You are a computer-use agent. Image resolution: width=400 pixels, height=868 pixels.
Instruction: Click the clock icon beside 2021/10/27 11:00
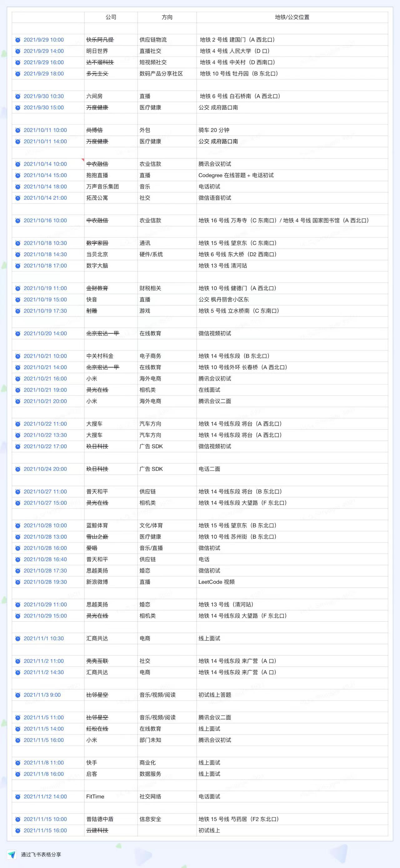tap(18, 492)
